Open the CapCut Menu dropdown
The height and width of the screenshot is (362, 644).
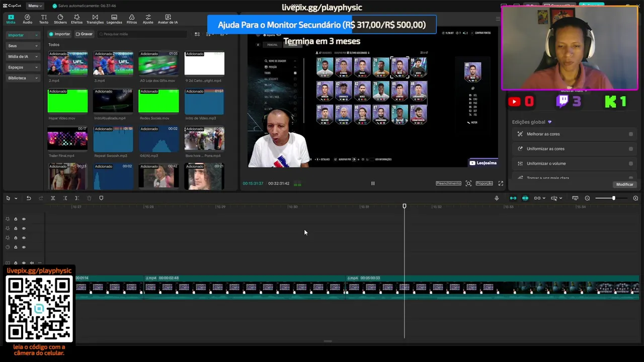click(x=35, y=6)
